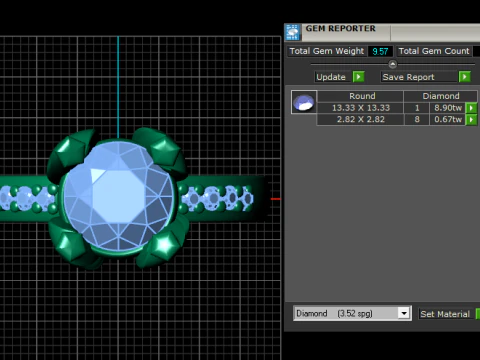The height and width of the screenshot is (360, 480).
Task: Click the green arrow in the 0.67tw row
Action: [471, 120]
